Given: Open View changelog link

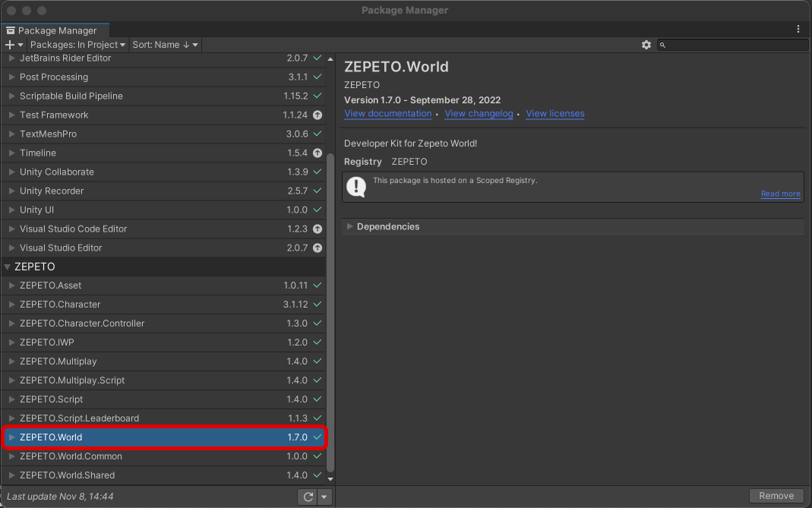Looking at the screenshot, I should point(479,113).
